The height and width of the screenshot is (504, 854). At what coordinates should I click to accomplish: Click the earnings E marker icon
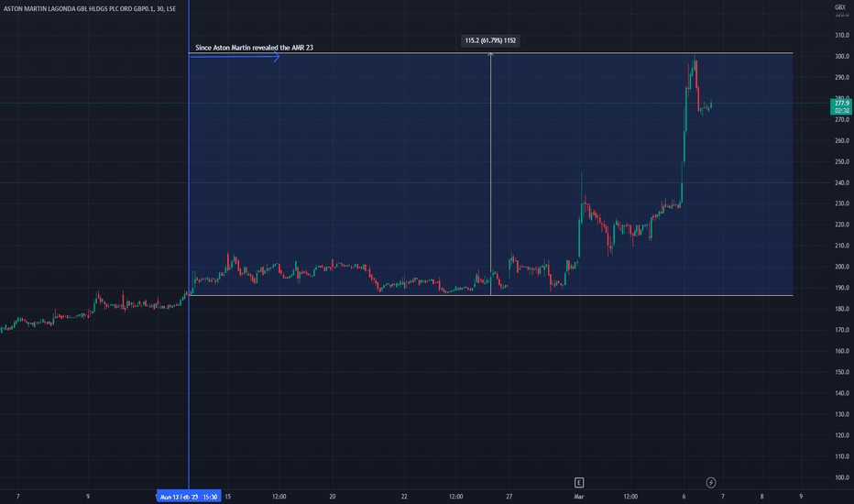[579, 483]
